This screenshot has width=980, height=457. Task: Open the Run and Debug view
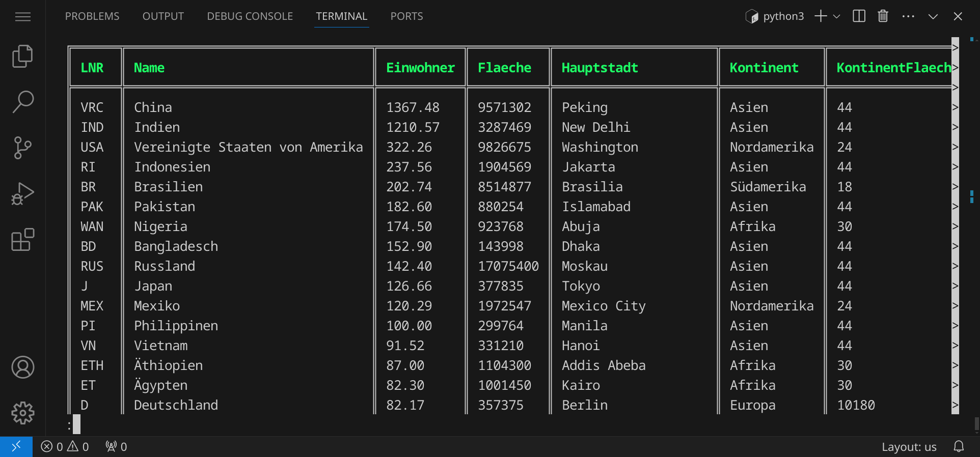click(x=22, y=194)
